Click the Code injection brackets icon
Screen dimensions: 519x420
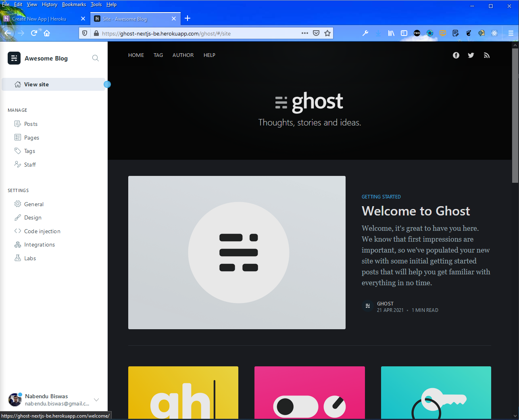point(18,231)
